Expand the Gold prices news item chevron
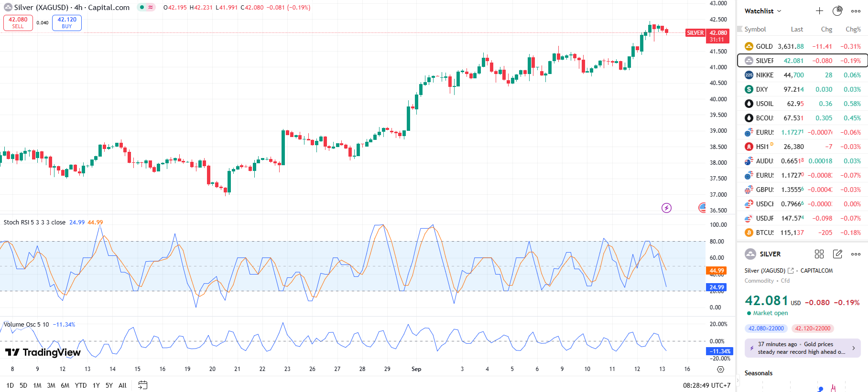This screenshot has width=868, height=392. pos(853,348)
